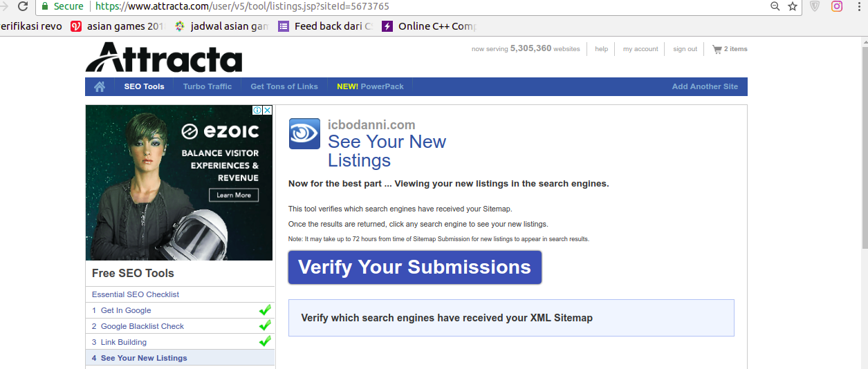Viewport: 868px width, 369px height.
Task: Click the 5,305,360 websites counter text
Action: point(526,49)
